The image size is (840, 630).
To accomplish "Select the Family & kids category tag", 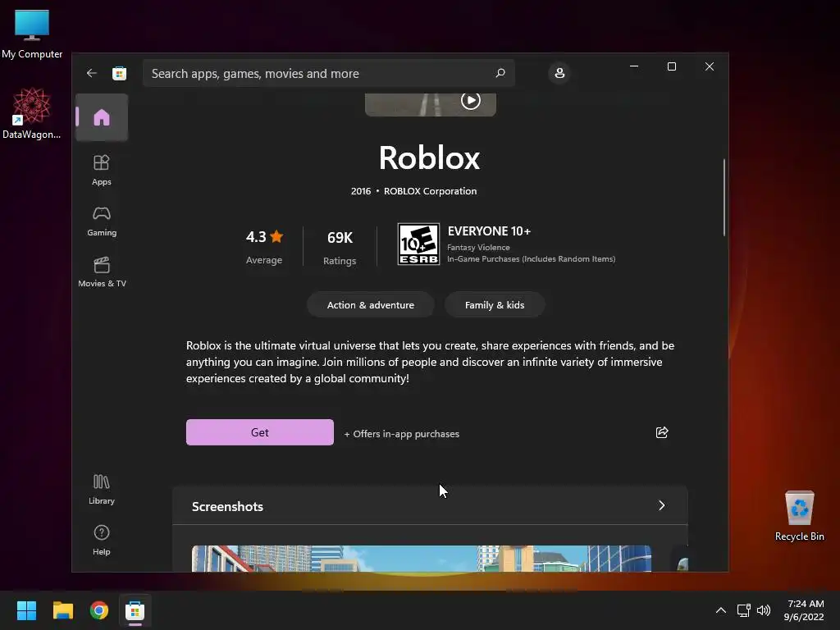I will tap(495, 305).
